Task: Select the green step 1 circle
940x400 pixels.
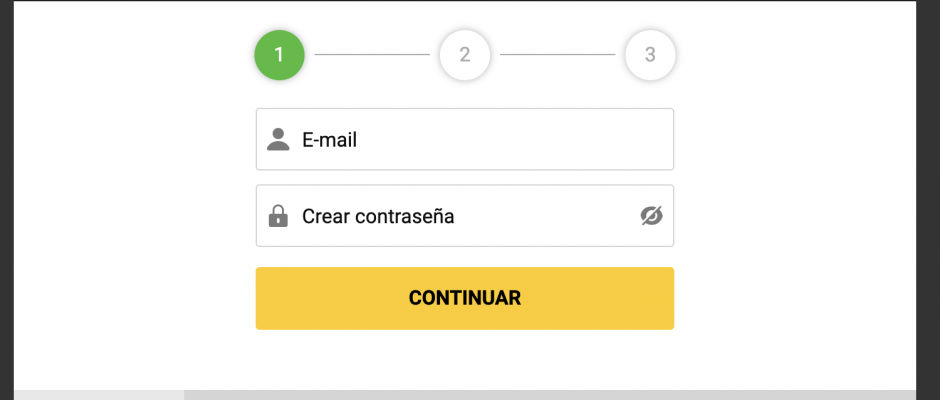Action: coord(279,55)
